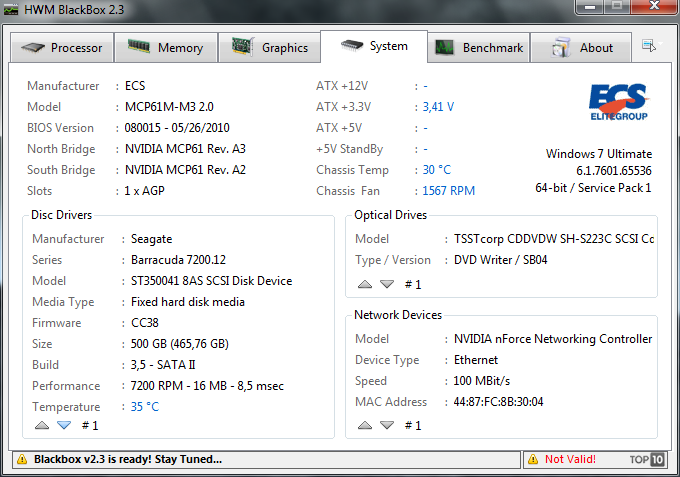Open the Memory tab

click(166, 47)
